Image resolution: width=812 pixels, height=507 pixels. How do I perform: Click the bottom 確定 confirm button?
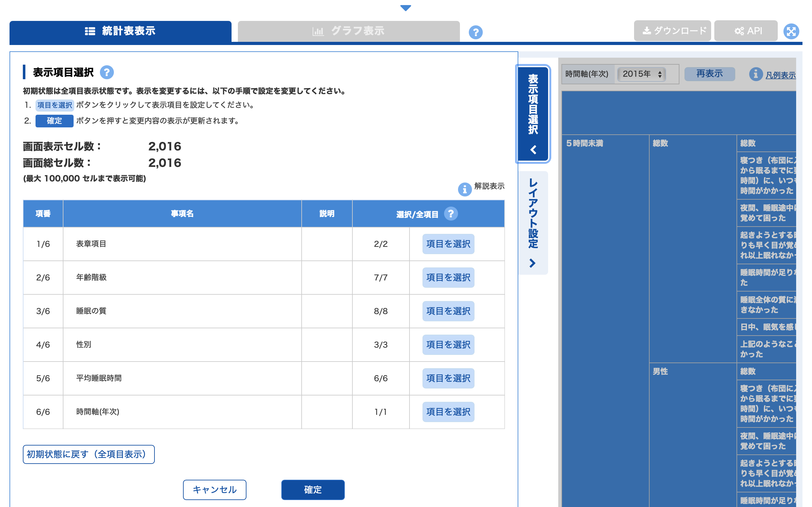tap(313, 489)
